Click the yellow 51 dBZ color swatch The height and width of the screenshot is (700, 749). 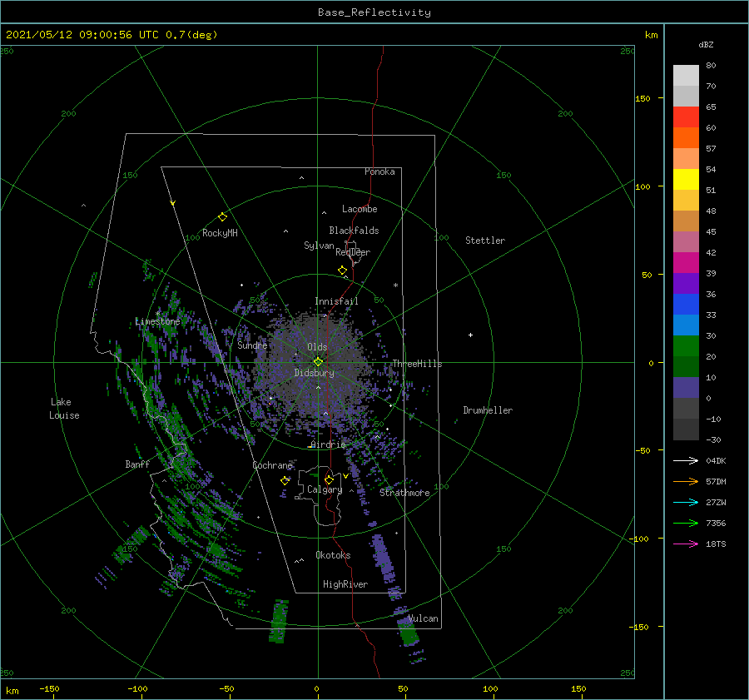coord(686,180)
